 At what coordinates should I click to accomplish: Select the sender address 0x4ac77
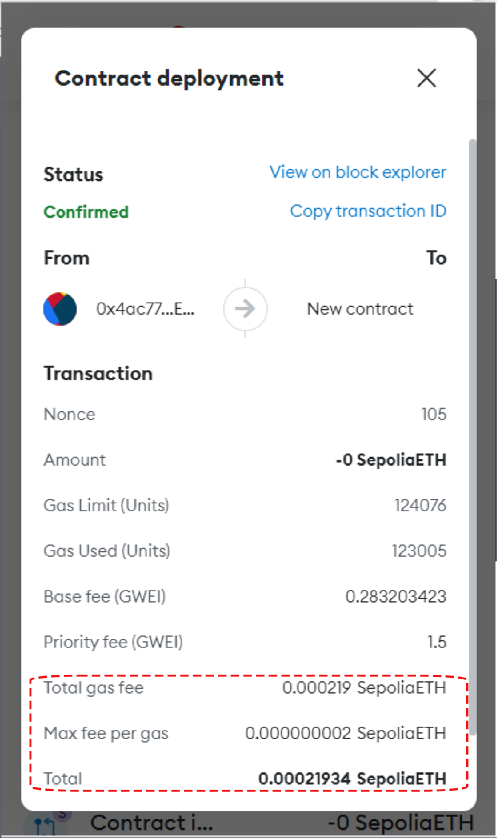tap(145, 309)
